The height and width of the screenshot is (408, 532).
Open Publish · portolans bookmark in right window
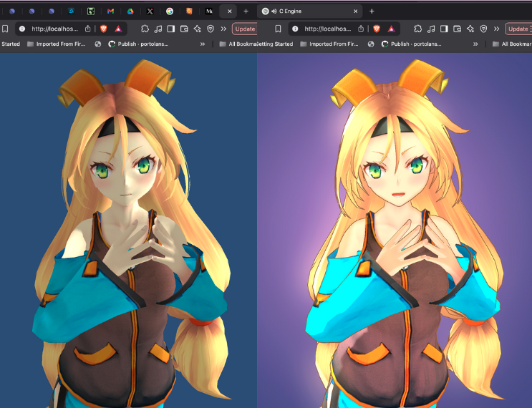point(411,44)
